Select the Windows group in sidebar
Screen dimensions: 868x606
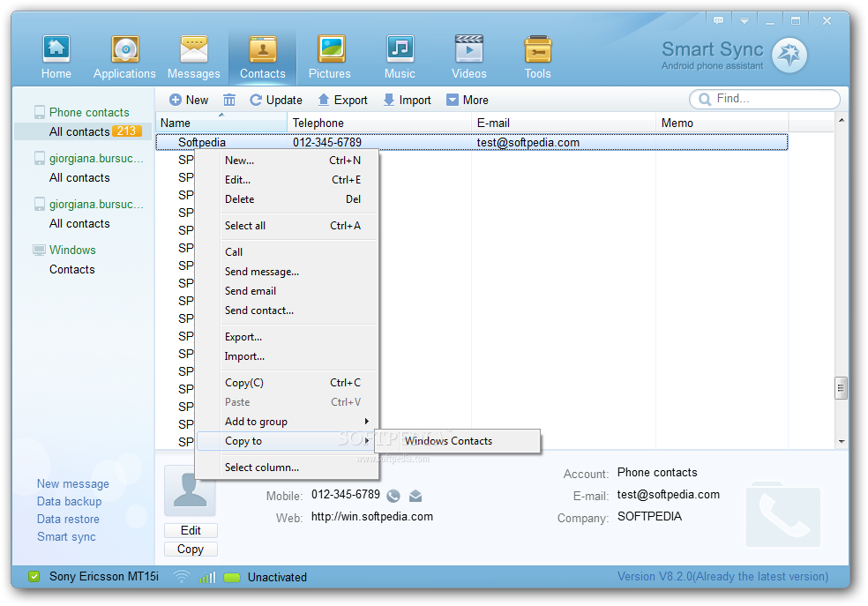click(64, 251)
